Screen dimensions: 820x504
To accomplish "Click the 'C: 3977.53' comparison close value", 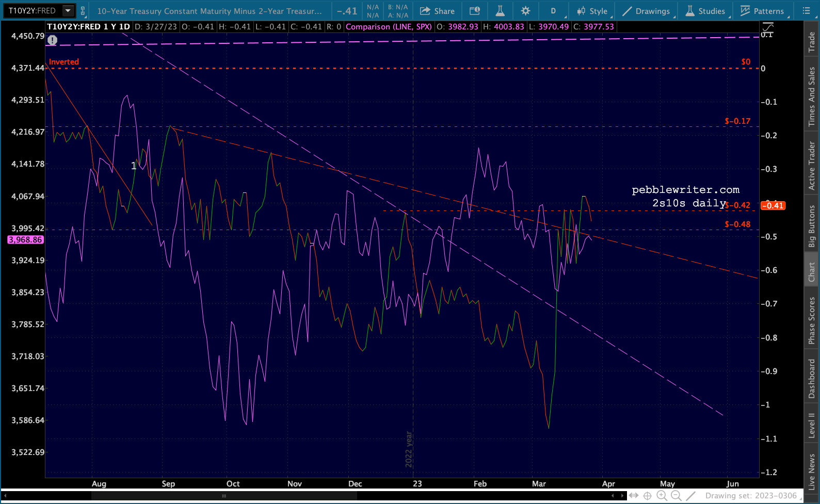I will (593, 27).
